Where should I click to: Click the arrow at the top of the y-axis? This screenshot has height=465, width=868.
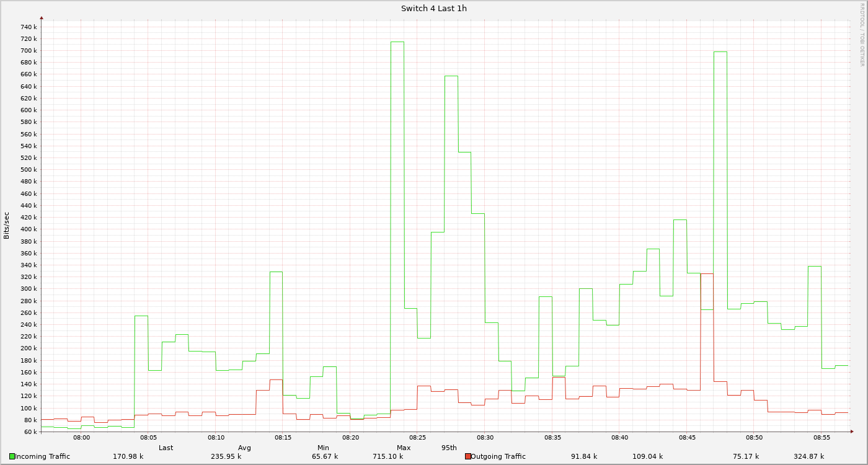pyautogui.click(x=42, y=19)
